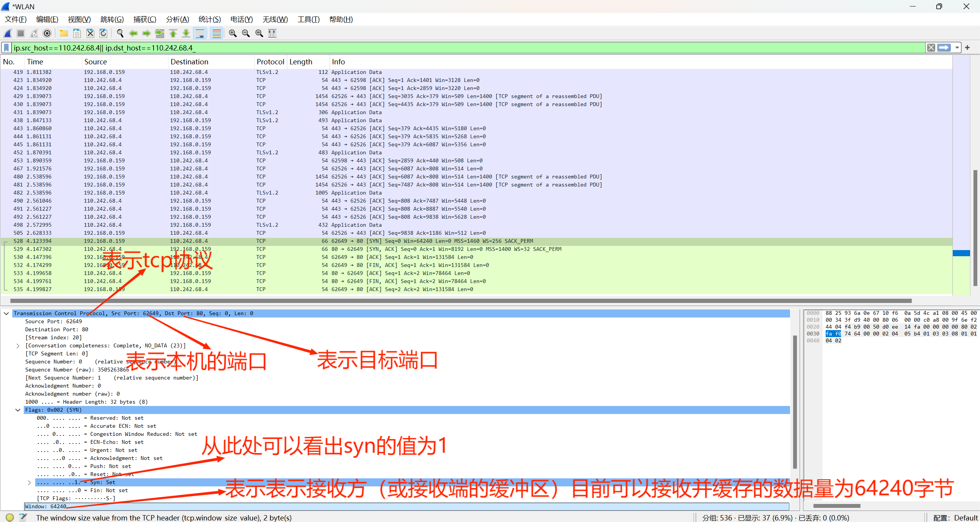Zoom in the main window text
The width and height of the screenshot is (980, 522).
[x=233, y=33]
